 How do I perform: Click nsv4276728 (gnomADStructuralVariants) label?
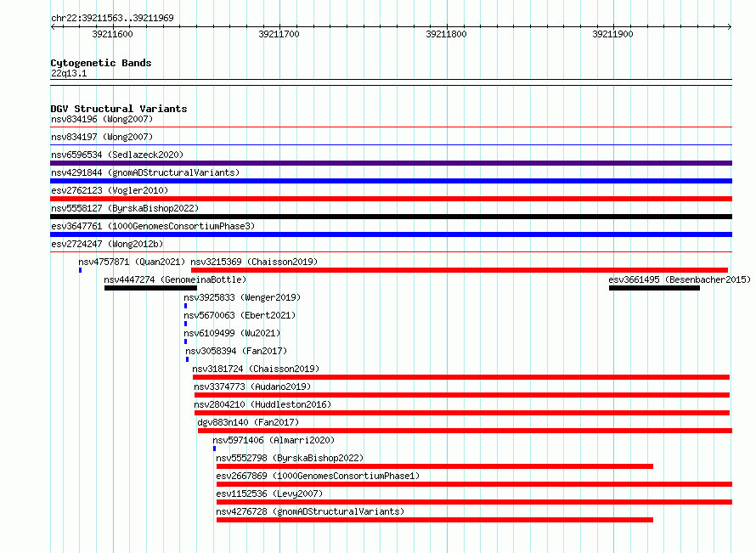310,511
